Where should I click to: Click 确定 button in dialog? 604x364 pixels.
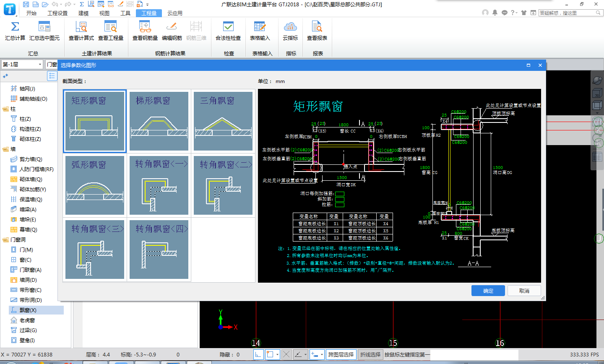(488, 291)
